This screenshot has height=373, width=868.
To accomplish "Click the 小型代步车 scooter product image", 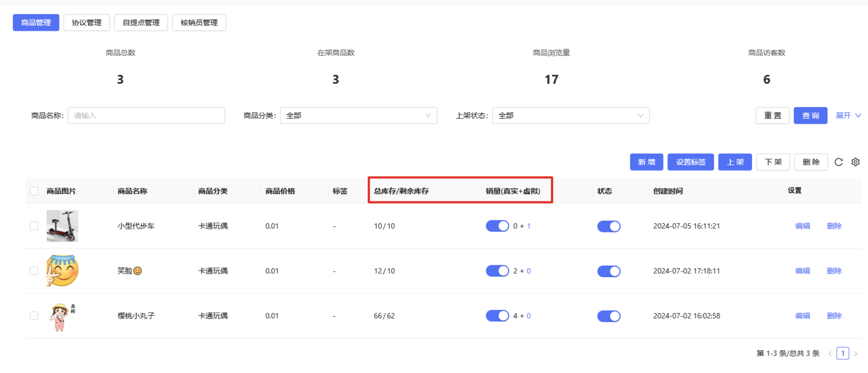I will coord(62,226).
